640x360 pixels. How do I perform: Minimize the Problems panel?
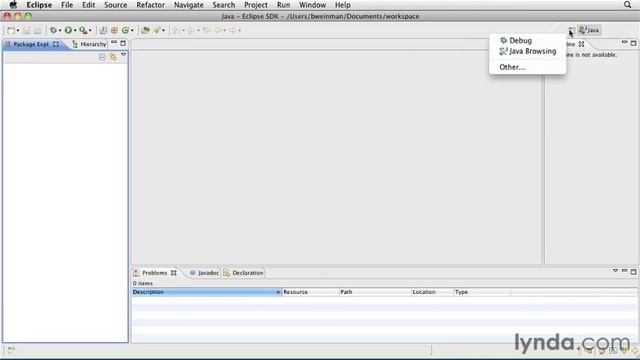(624, 271)
